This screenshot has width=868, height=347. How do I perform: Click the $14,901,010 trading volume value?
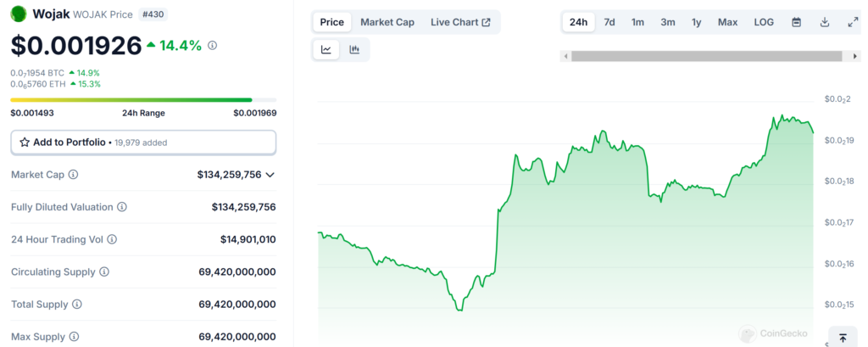[248, 239]
